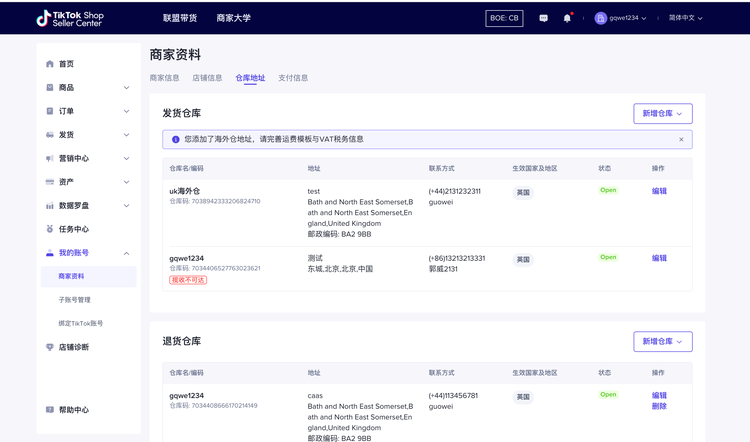The width and height of the screenshot is (750, 442).
Task: Click the TikTok Shop Seller Center logo
Action: (70, 18)
